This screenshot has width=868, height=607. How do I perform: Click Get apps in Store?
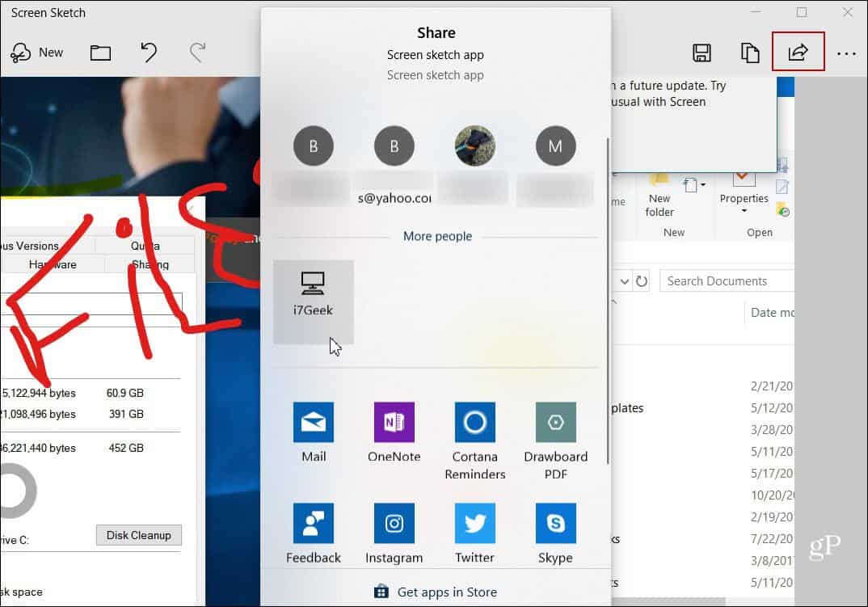tap(436, 592)
